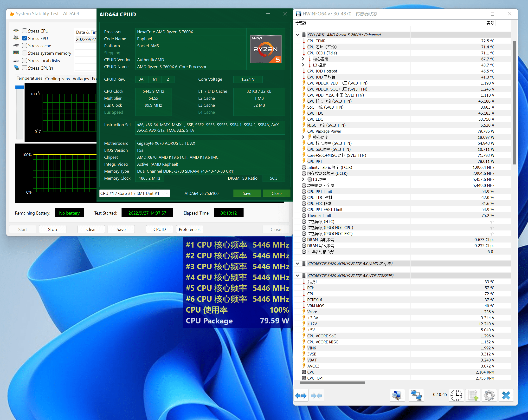Collapse the CPU [#0] Ryzen 5 7600X node
The height and width of the screenshot is (420, 528).
pos(297,35)
